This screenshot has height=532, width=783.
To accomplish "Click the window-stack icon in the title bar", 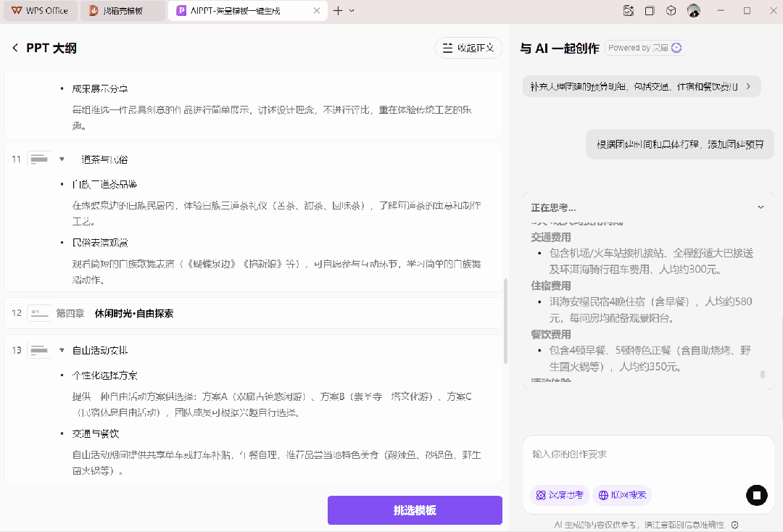I will pos(650,11).
